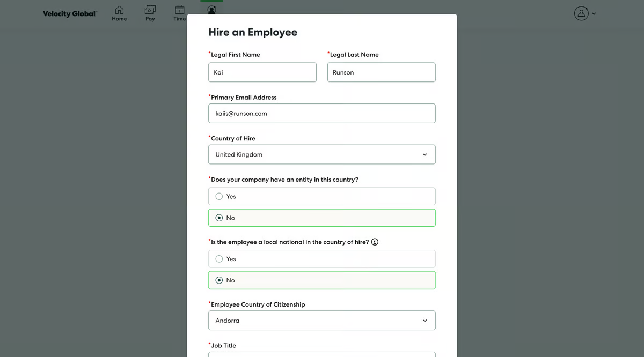Image resolution: width=644 pixels, height=357 pixels.
Task: Open Employee Country of Citizenship dropdown
Action: 321,321
